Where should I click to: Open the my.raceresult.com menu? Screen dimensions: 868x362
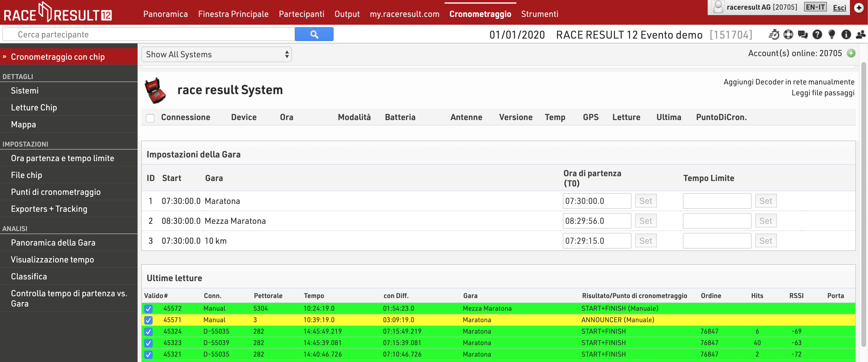coord(404,14)
